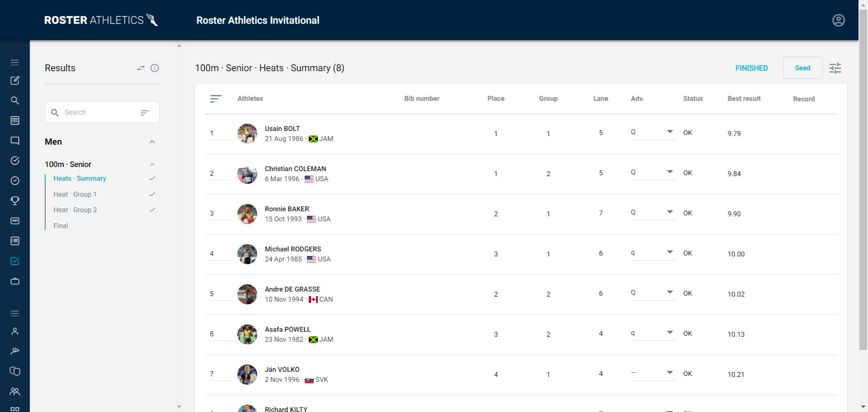Collapse the 100m Senior event group

coord(152,164)
